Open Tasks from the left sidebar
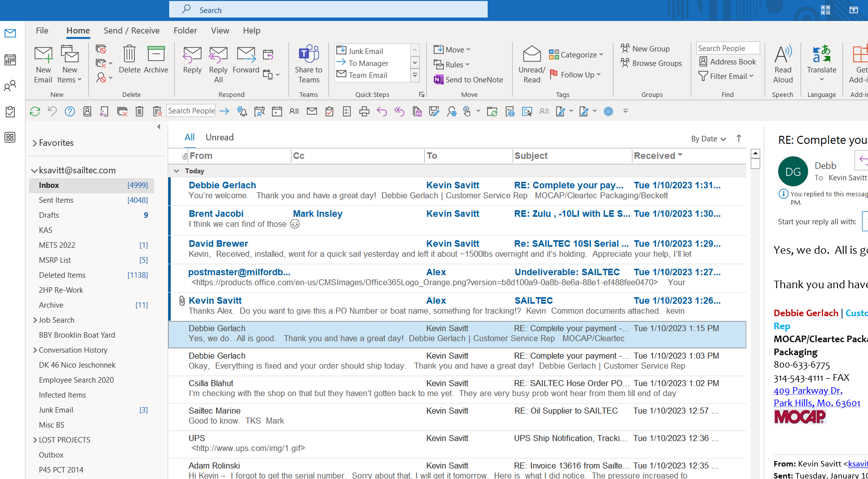Viewport: 868px width, 479px height. point(10,112)
